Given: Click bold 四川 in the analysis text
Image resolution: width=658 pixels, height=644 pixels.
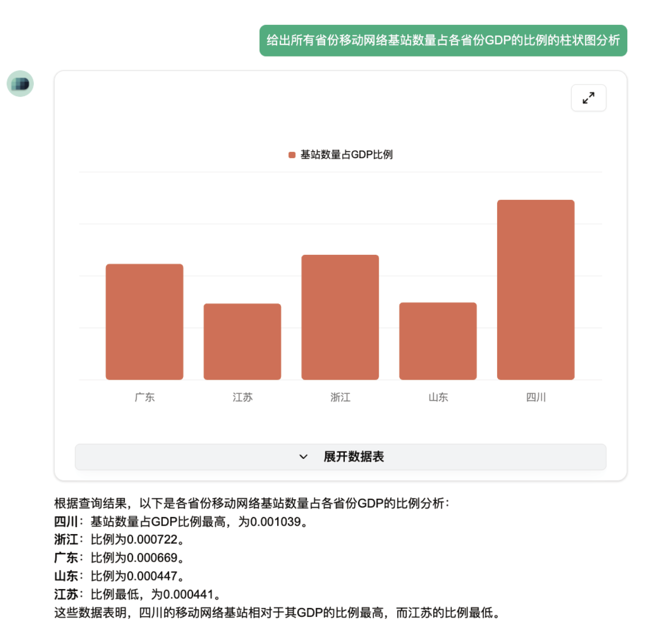Looking at the screenshot, I should [x=66, y=522].
